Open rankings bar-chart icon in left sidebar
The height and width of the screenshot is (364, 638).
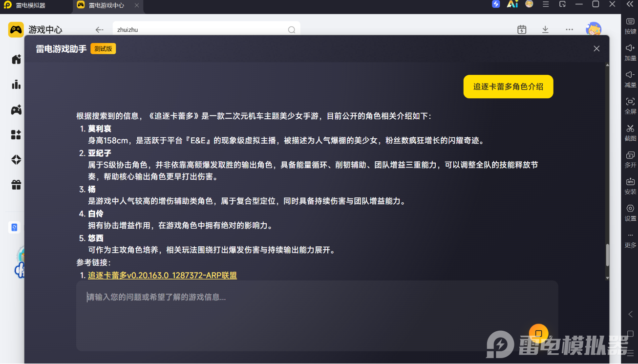pos(16,85)
